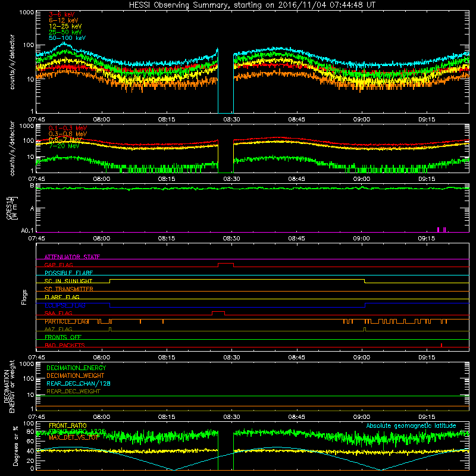The image size is (476, 476).
Task: Select the FRONTS_OFF flag label
Action: coord(63,337)
